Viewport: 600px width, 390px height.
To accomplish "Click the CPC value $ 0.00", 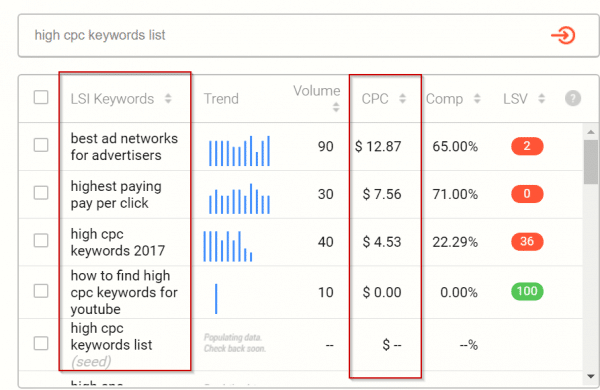I will coord(382,292).
